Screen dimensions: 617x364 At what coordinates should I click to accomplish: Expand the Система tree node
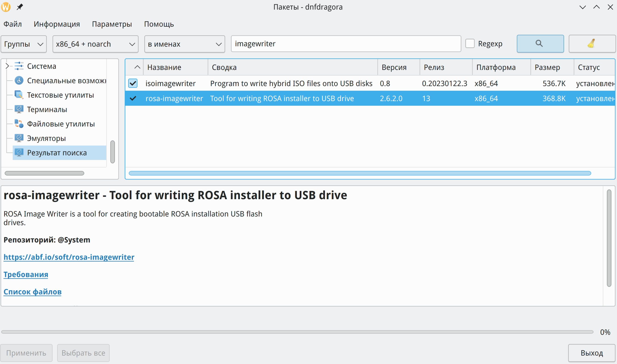pyautogui.click(x=7, y=66)
